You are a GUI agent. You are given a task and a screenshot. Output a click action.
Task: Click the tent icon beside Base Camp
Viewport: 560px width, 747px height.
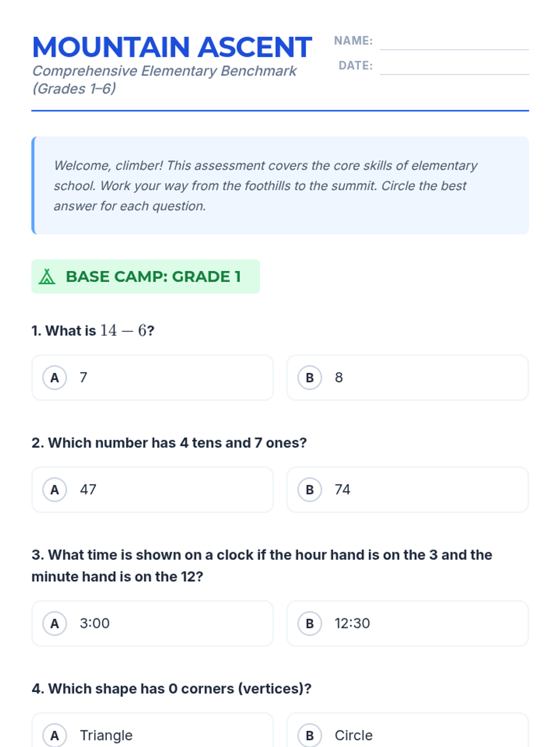(x=47, y=276)
